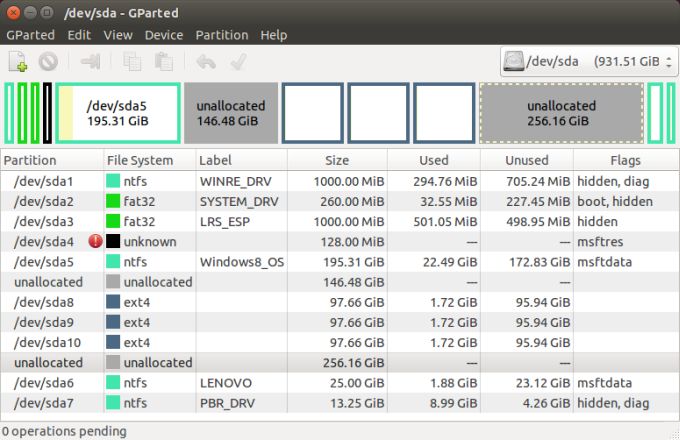This screenshot has width=680, height=440.
Task: Select the 256.16 GiB unallocated block in map
Action: tap(561, 113)
